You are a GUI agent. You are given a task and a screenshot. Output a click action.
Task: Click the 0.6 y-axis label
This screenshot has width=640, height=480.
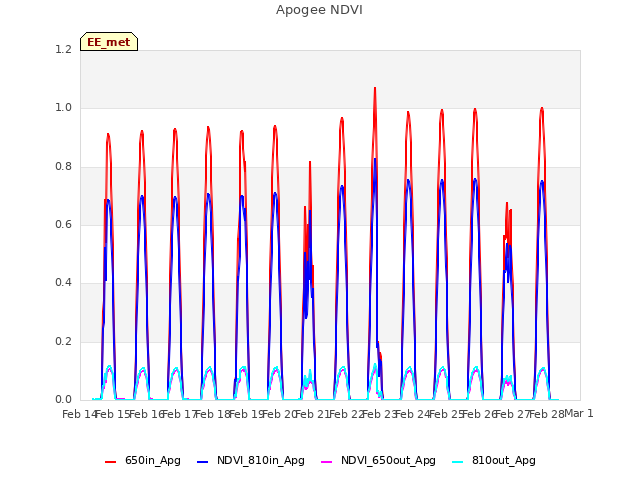pyautogui.click(x=63, y=224)
